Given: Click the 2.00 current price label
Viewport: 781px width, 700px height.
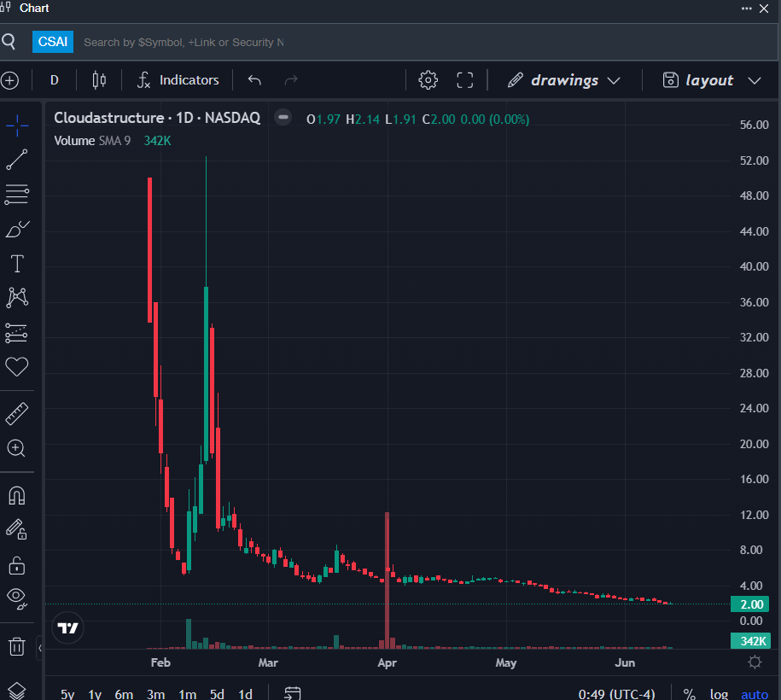Looking at the screenshot, I should coord(749,604).
